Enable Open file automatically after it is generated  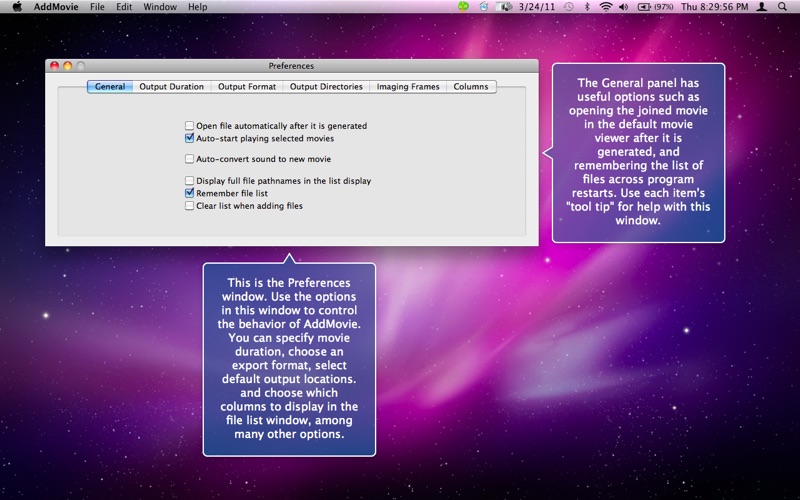189,126
